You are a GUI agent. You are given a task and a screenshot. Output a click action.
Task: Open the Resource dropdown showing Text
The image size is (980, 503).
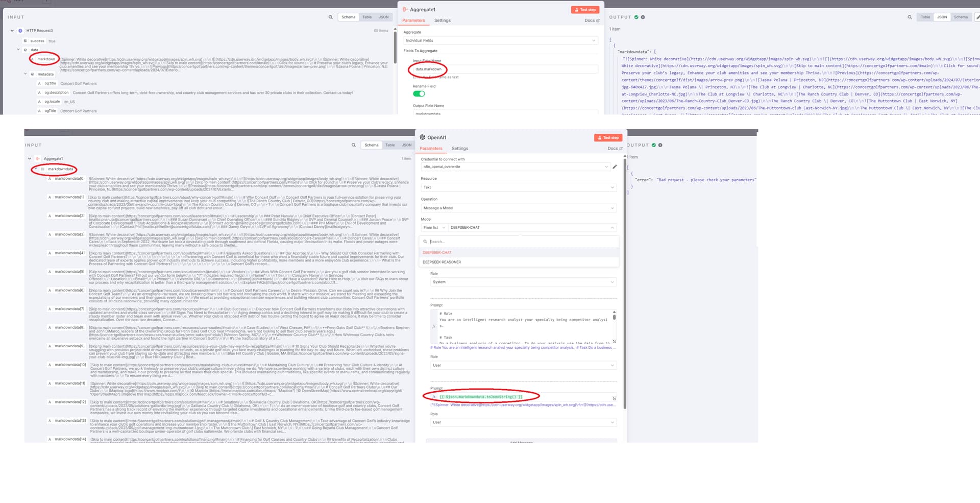click(x=519, y=187)
